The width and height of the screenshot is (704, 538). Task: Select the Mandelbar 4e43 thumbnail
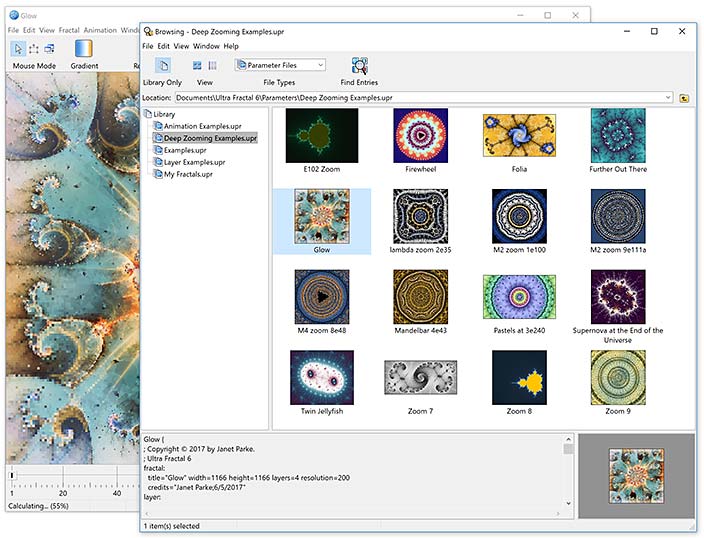click(421, 297)
